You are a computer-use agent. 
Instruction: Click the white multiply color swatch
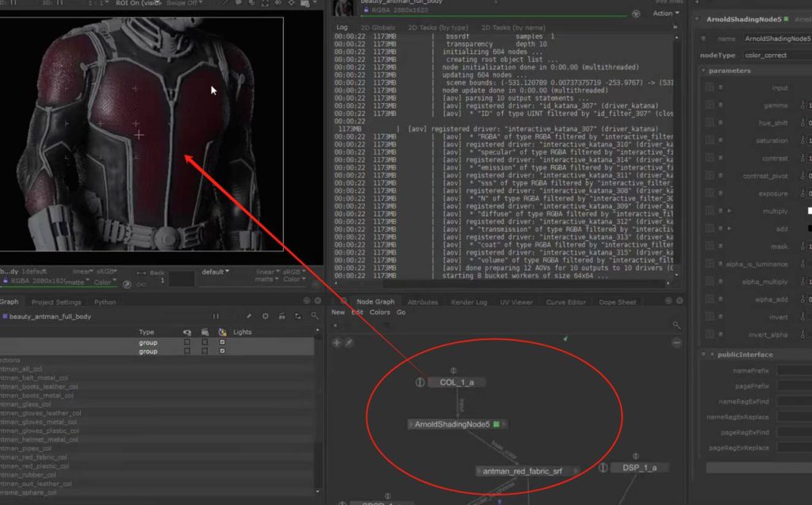coord(809,211)
